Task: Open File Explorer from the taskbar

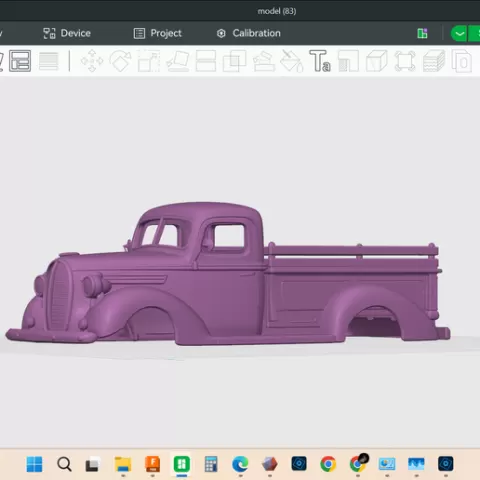Action: (x=123, y=464)
